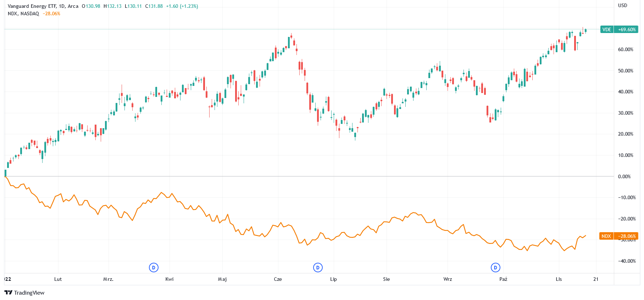Click the 60.00% price axis label
The height and width of the screenshot is (300, 644).
click(626, 49)
